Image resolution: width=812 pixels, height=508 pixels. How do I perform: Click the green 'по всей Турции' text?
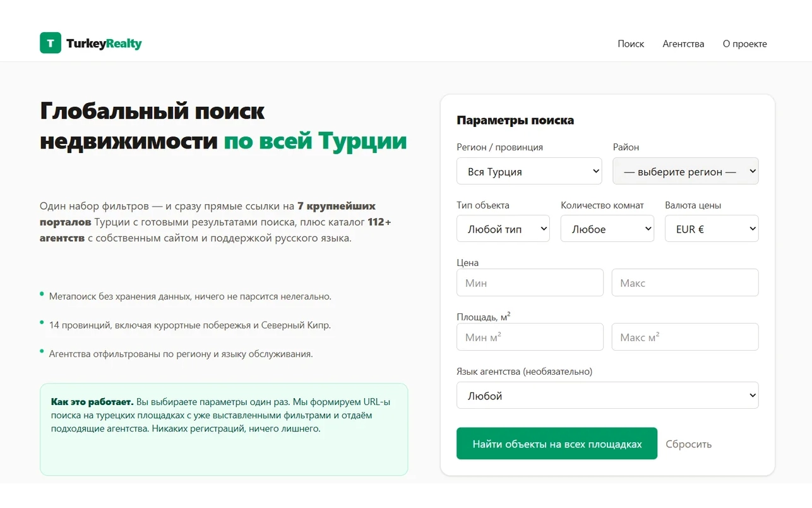coord(315,141)
